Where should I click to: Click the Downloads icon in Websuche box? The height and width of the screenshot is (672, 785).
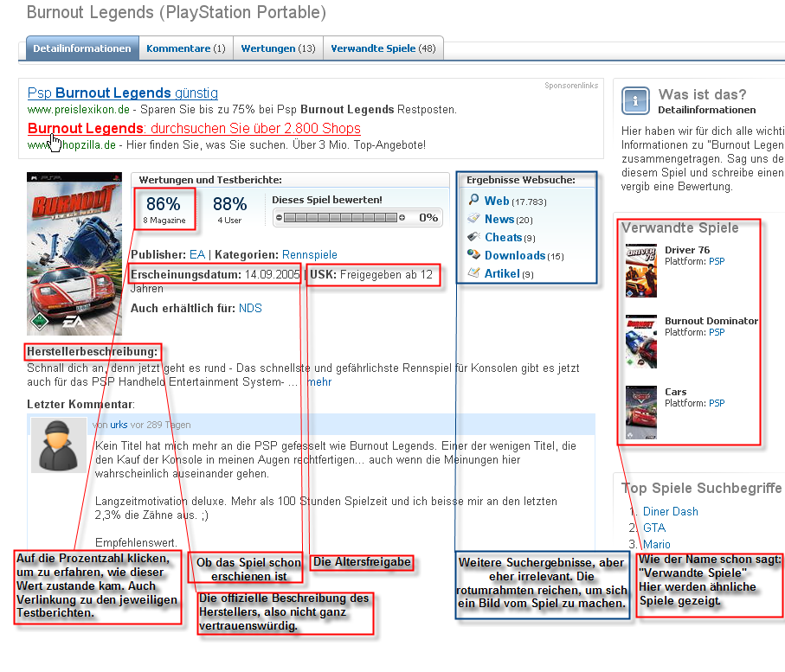coord(473,255)
